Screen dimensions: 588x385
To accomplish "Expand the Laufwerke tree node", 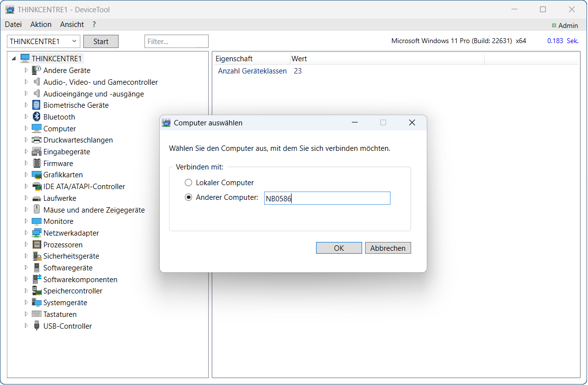I will pos(26,198).
